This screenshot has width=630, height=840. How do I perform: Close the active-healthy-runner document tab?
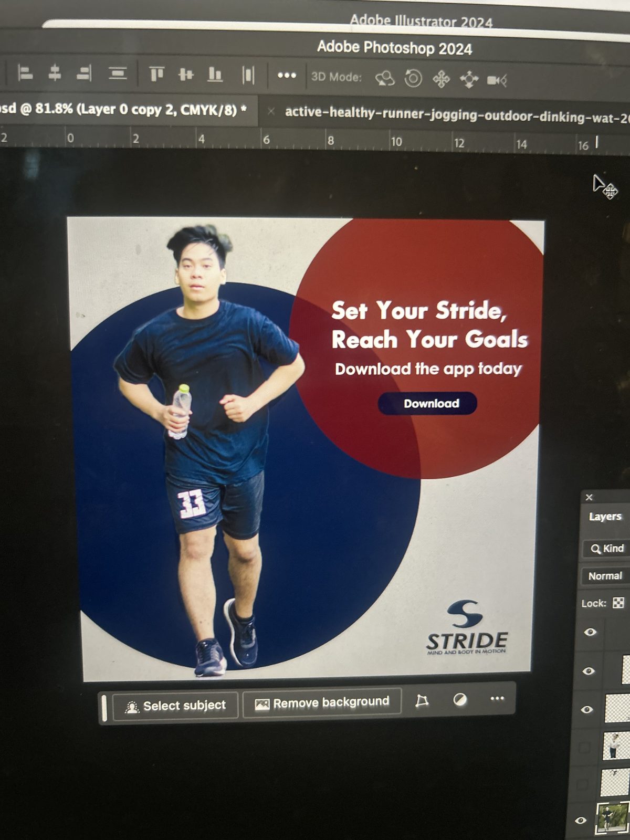pyautogui.click(x=271, y=111)
